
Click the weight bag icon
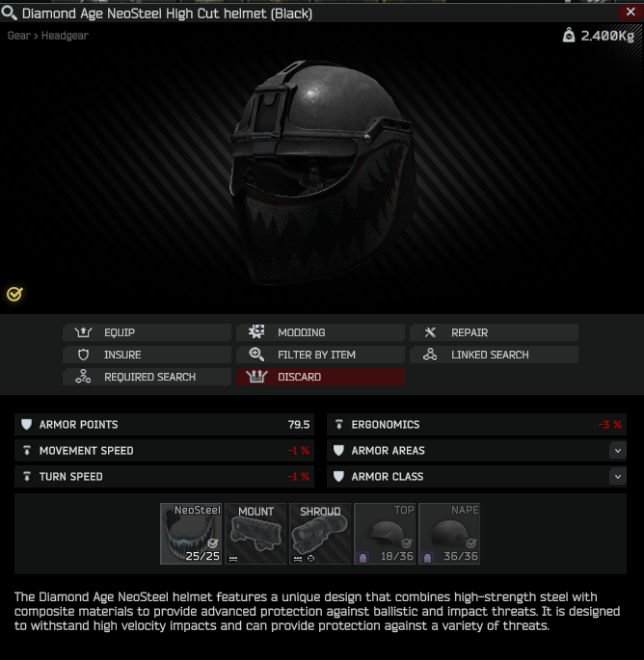tap(569, 36)
